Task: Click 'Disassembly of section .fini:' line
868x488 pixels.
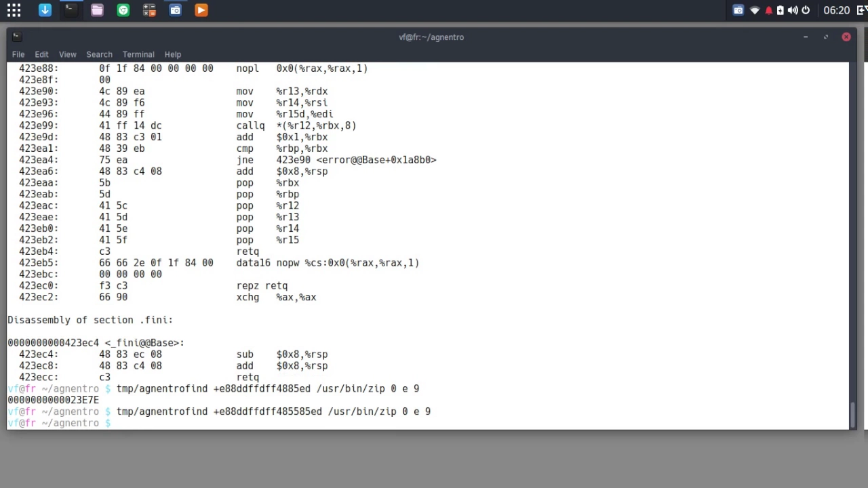Action: (x=90, y=320)
